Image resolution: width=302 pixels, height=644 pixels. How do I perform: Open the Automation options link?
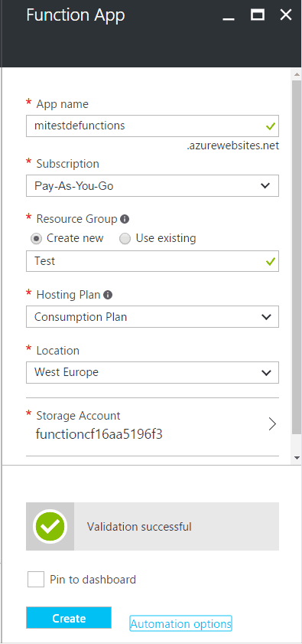point(181,624)
